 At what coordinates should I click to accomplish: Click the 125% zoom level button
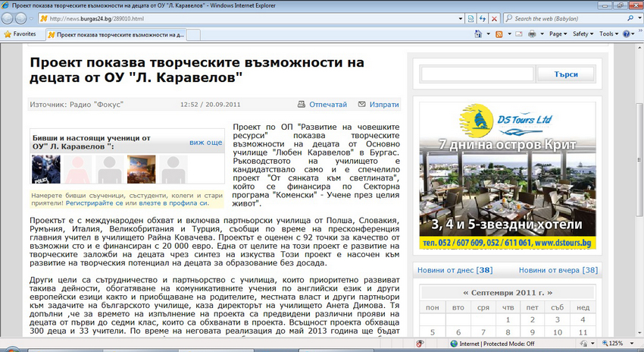(612, 344)
